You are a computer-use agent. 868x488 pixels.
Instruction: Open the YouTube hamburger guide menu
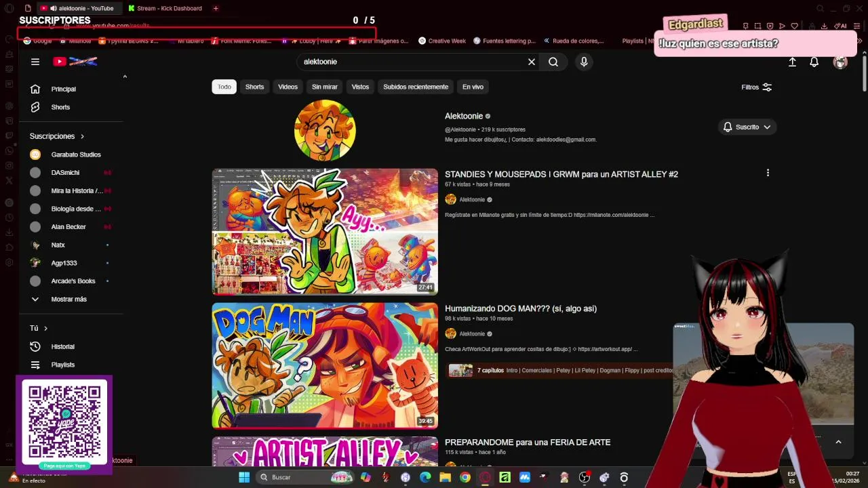pos(35,62)
